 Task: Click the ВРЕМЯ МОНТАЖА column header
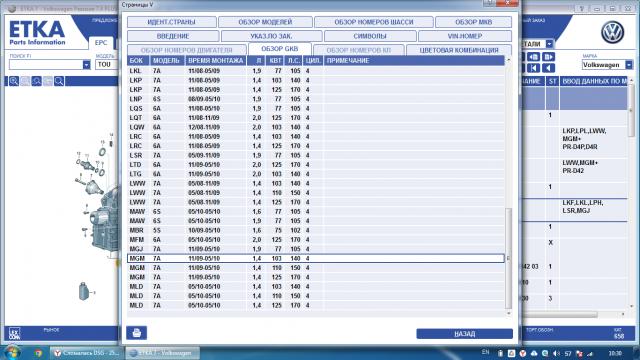pyautogui.click(x=216, y=60)
